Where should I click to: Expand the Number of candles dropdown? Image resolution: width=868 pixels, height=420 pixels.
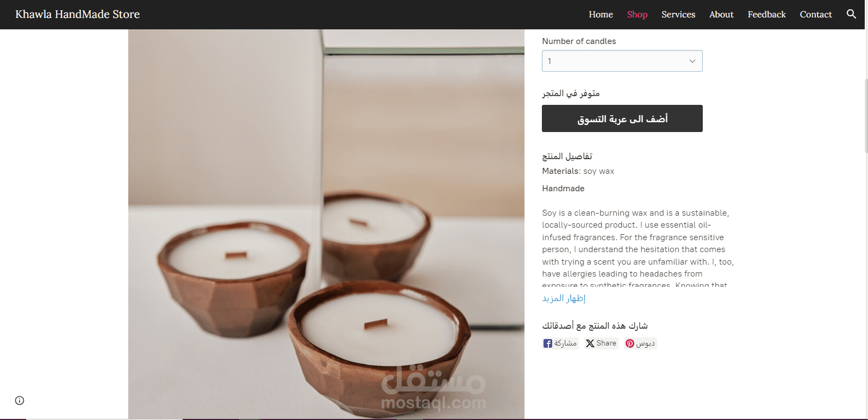click(622, 61)
